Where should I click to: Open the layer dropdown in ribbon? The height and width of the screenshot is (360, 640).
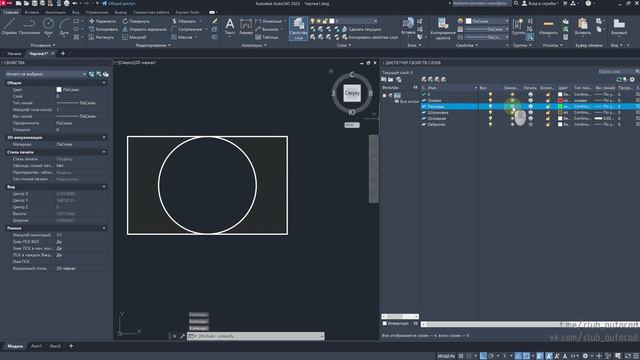[353, 21]
